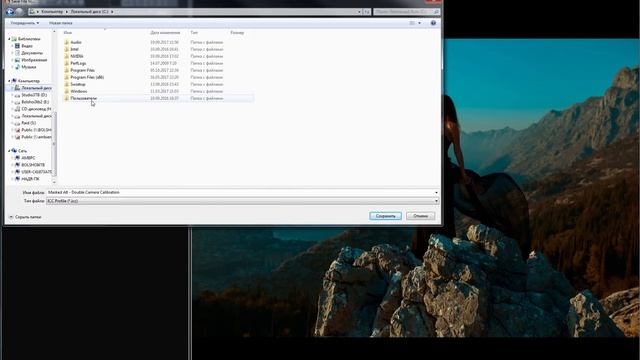Select the Swsetup folder icon

[67, 84]
